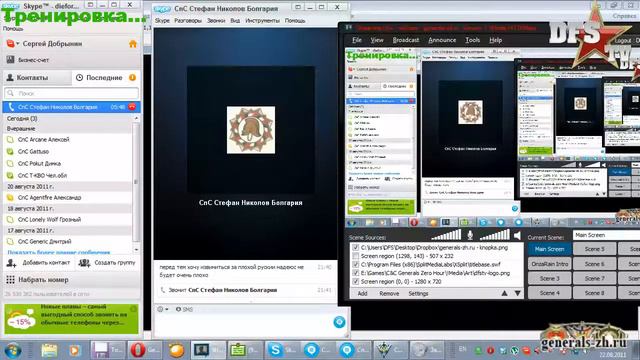The width and height of the screenshot is (640, 360).
Task: Launch the media player taskbar icon
Action: pyautogui.click(x=74, y=350)
